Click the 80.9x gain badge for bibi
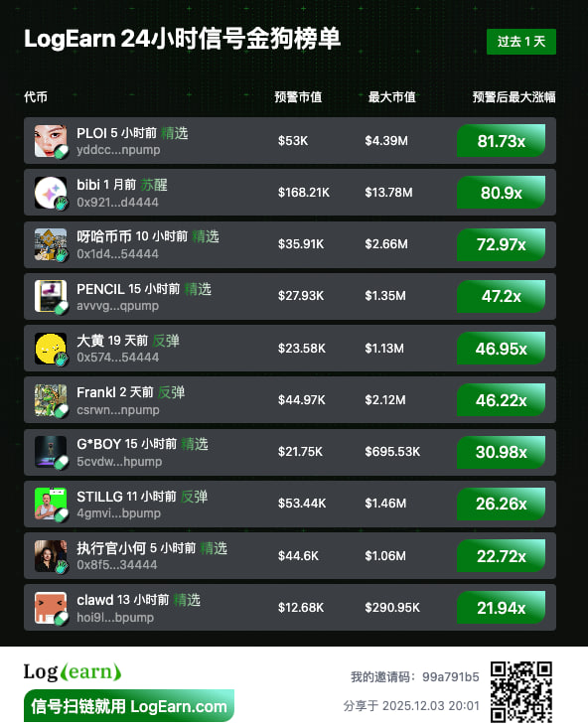 (x=502, y=193)
